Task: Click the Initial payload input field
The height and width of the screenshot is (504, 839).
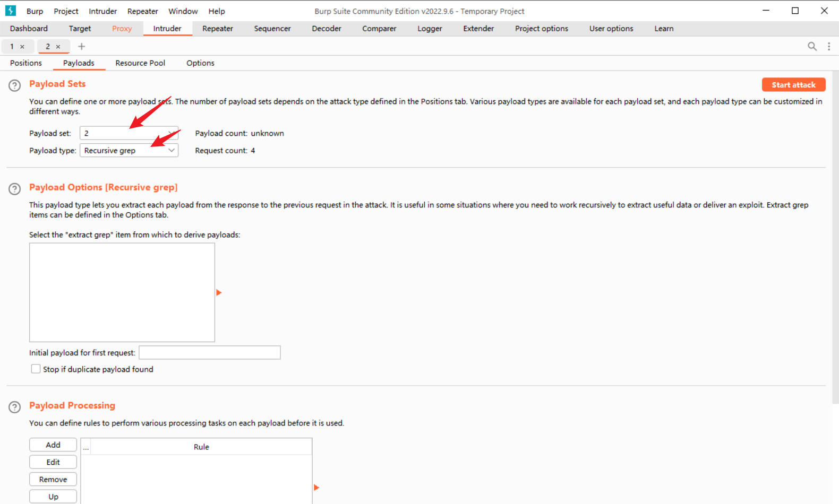Action: pyautogui.click(x=209, y=353)
